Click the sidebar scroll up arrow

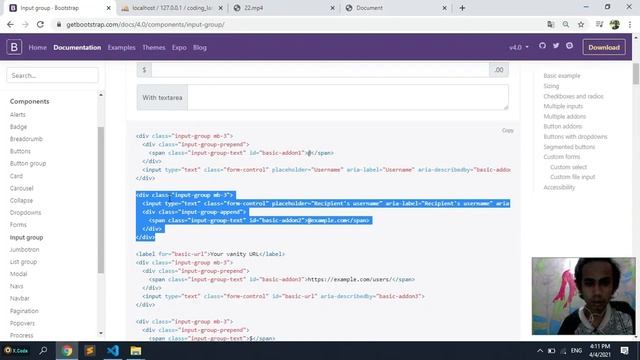[101, 95]
